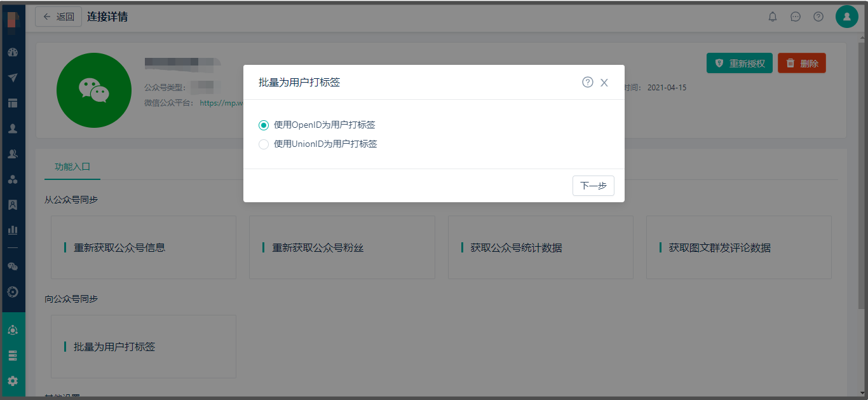The height and width of the screenshot is (400, 868).
Task: Click the 从公众号同步 section heading
Action: pos(71,200)
